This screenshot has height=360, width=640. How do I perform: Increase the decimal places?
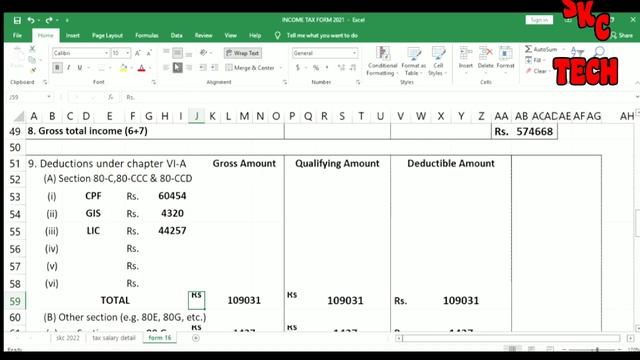tap(342, 68)
